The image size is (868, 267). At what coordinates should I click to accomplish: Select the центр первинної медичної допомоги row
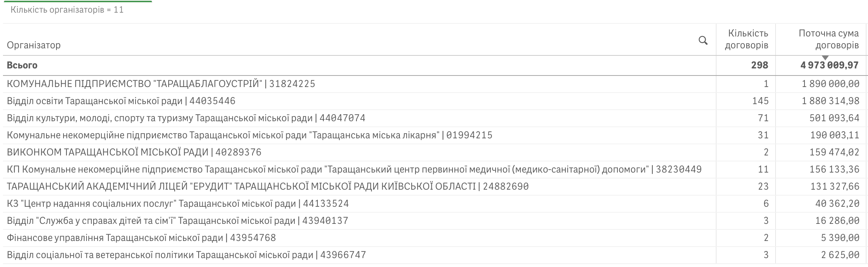click(x=354, y=169)
